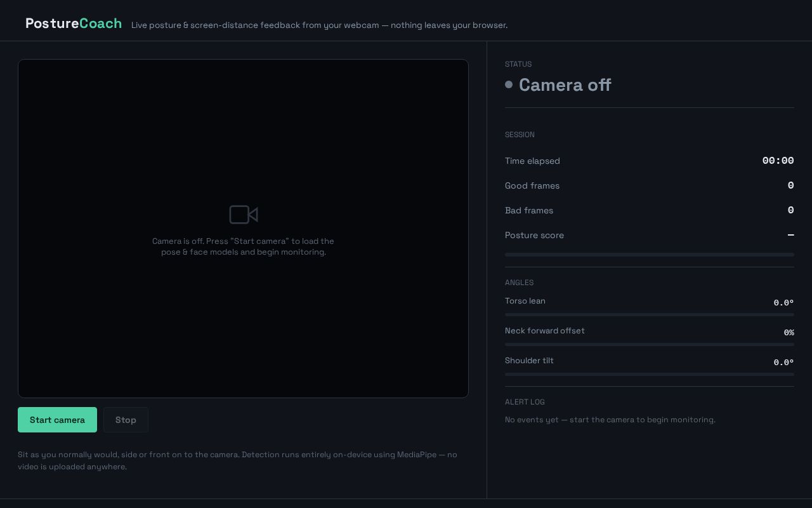Click the "SESSION" section heading
The width and height of the screenshot is (812, 508).
[x=520, y=135]
